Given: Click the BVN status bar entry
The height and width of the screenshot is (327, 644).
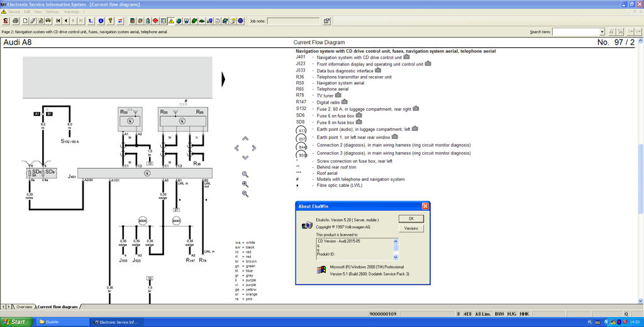Looking at the screenshot, I should pos(499,314).
